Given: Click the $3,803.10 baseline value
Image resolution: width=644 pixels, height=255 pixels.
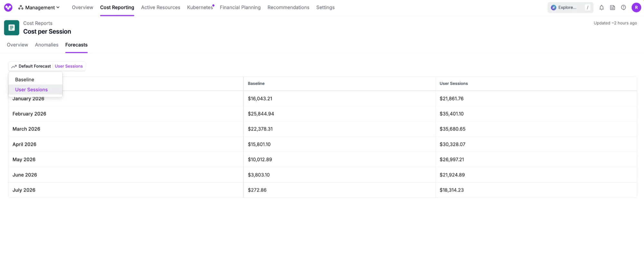Looking at the screenshot, I should [x=259, y=175].
